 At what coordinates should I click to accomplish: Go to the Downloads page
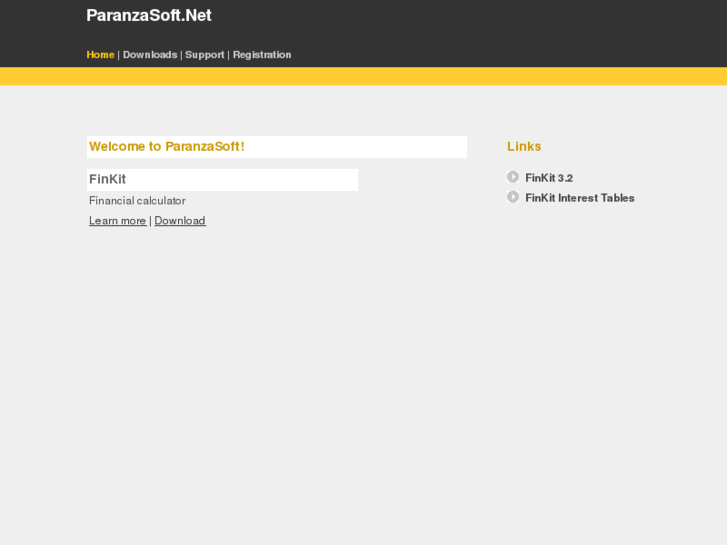point(150,55)
